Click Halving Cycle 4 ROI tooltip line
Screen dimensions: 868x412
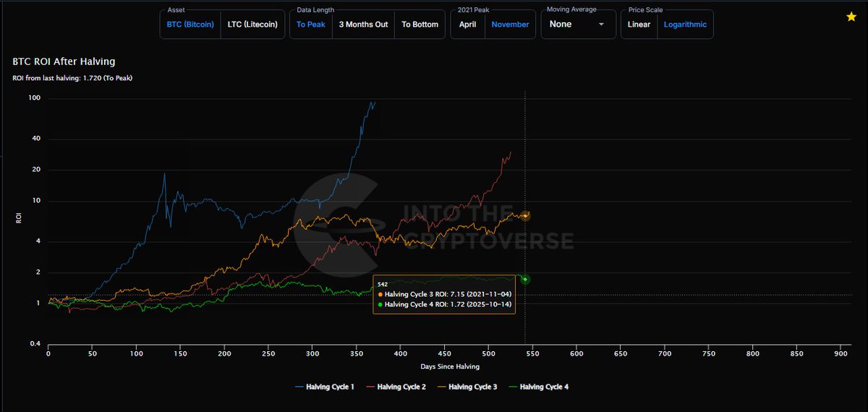[x=444, y=305]
